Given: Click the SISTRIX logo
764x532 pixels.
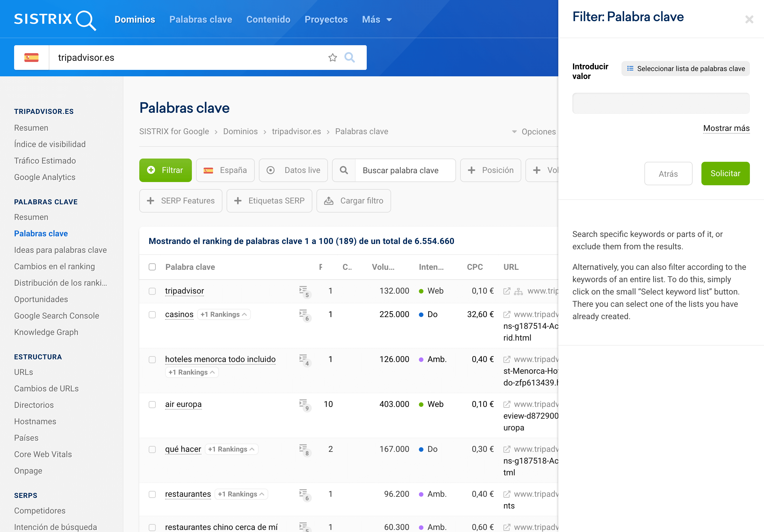Looking at the screenshot, I should tap(55, 19).
